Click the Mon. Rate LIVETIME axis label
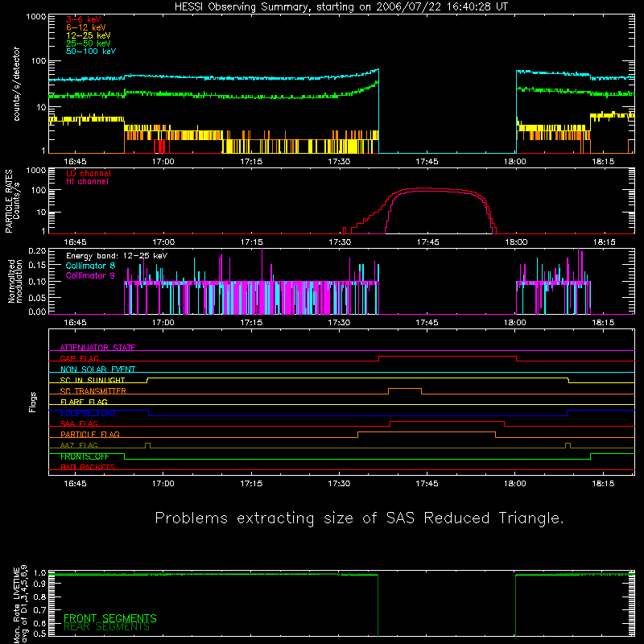This screenshot has height=644, width=644. [20, 604]
